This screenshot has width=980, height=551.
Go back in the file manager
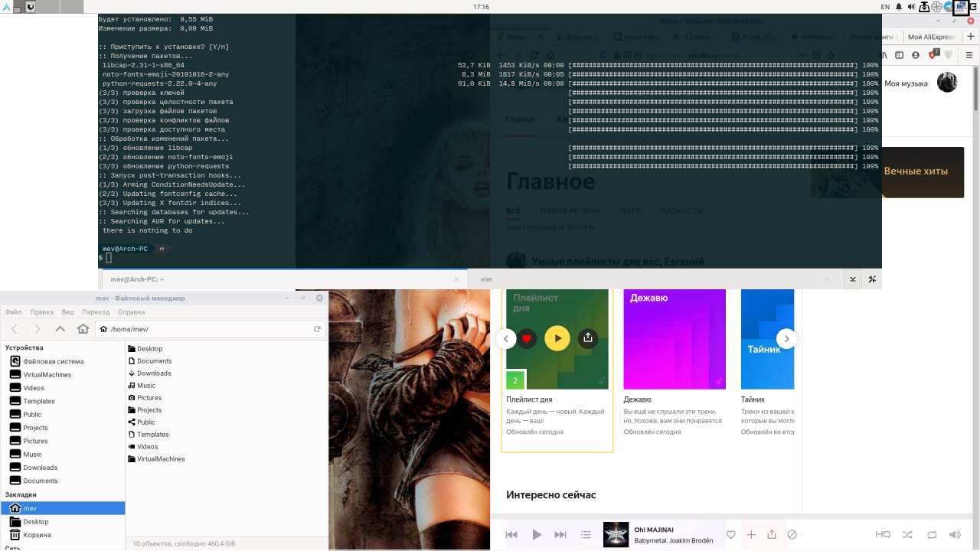(15, 329)
